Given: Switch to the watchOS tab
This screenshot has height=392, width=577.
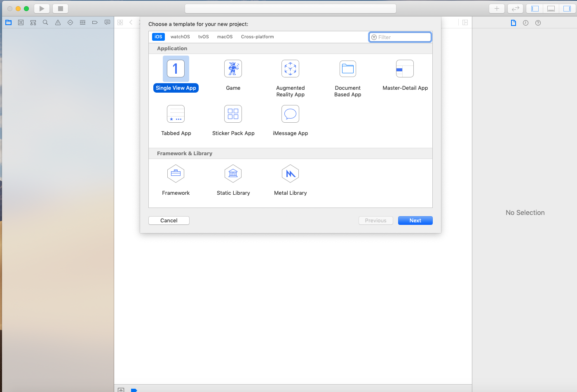Looking at the screenshot, I should (180, 37).
